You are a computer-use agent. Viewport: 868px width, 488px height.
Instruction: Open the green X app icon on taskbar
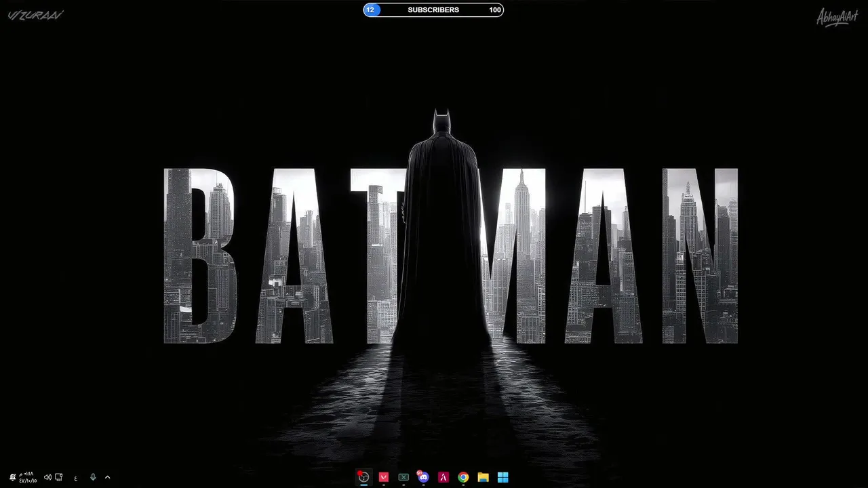403,477
